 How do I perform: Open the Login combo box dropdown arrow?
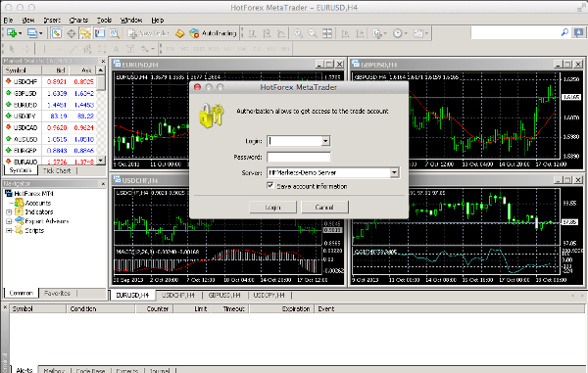click(325, 141)
